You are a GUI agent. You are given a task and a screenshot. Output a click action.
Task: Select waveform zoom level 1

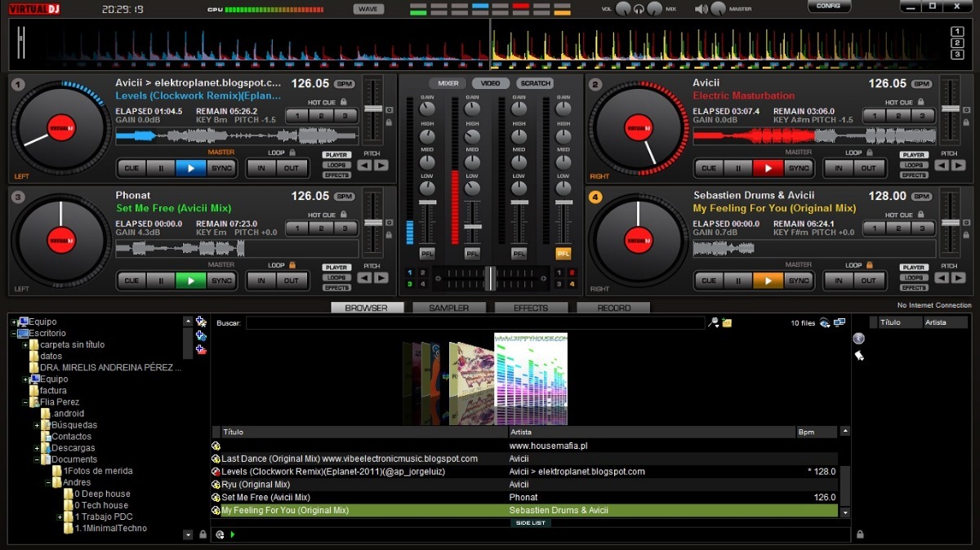tap(957, 31)
